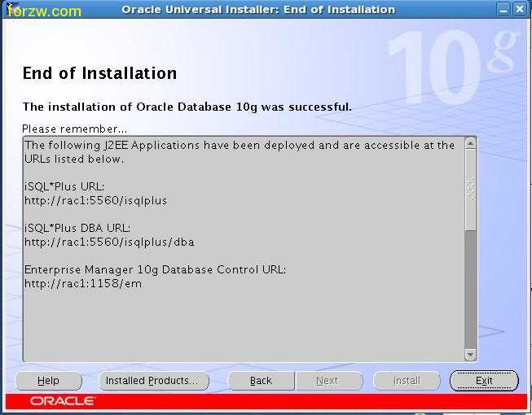532x415 pixels.
Task: Click the vertical scrollbar thumb
Action: (x=470, y=189)
